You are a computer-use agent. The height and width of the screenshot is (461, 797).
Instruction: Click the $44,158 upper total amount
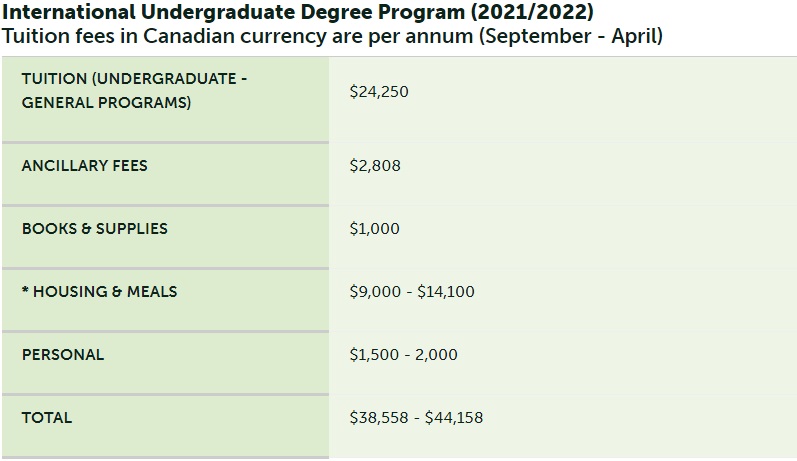pyautogui.click(x=454, y=418)
